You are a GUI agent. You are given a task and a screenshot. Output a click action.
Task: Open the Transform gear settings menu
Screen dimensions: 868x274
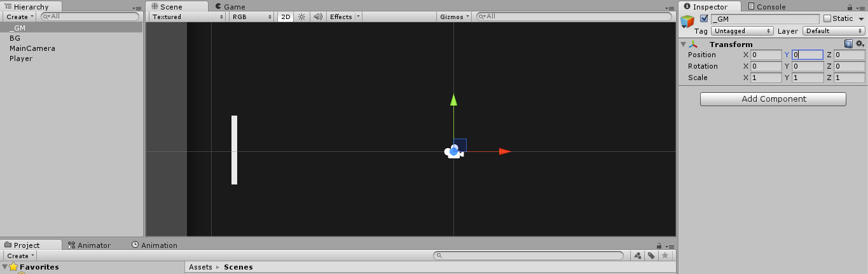(x=860, y=44)
